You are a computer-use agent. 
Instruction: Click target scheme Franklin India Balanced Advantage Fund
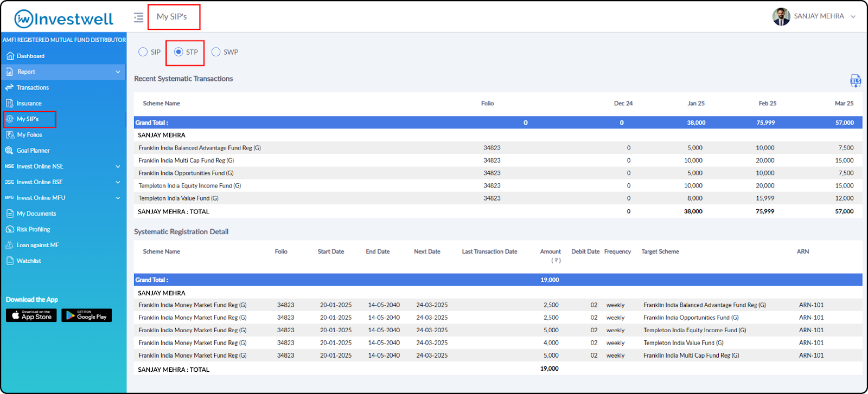[x=705, y=305]
